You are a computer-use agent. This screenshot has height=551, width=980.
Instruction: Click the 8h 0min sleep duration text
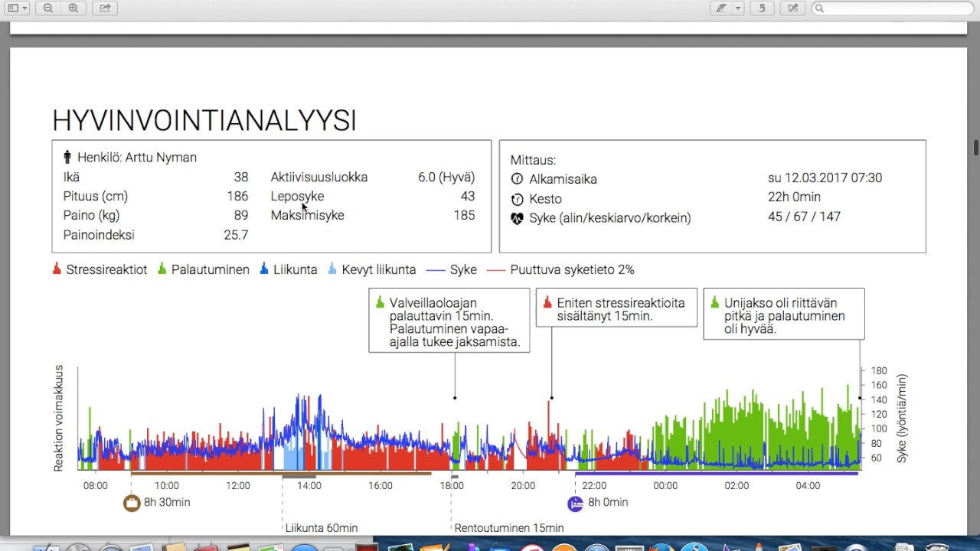tap(608, 503)
